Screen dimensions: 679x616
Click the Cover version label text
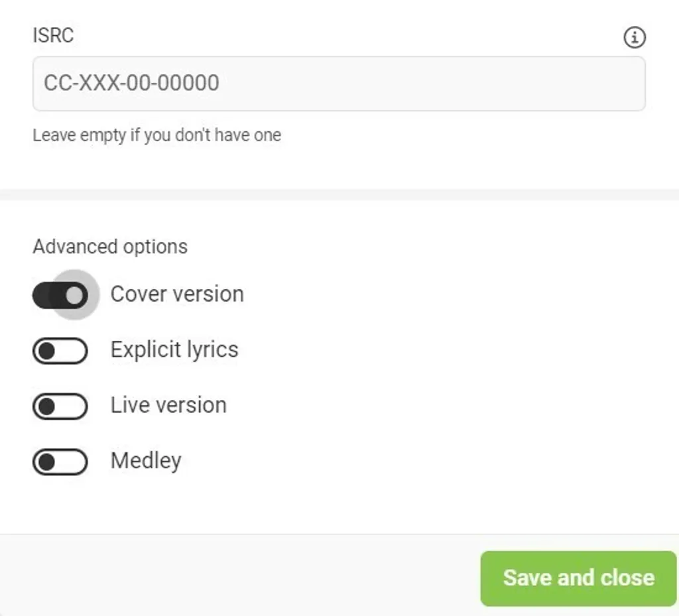coord(177,294)
